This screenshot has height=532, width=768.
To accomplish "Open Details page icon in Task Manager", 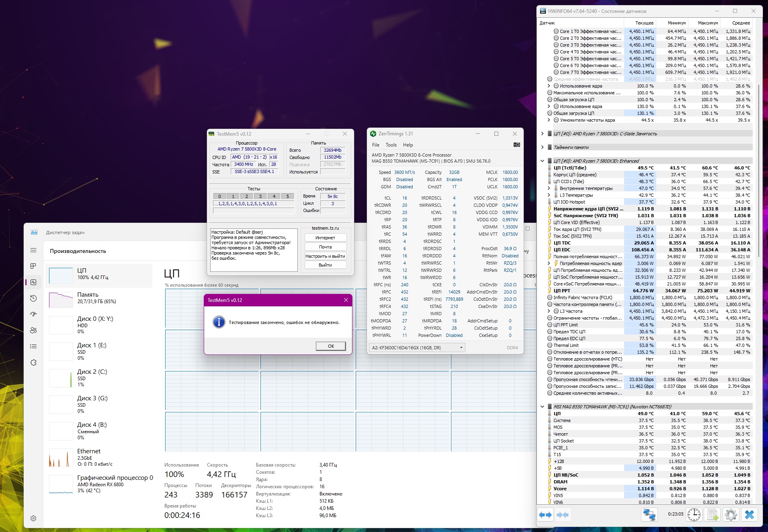I will coord(33,347).
